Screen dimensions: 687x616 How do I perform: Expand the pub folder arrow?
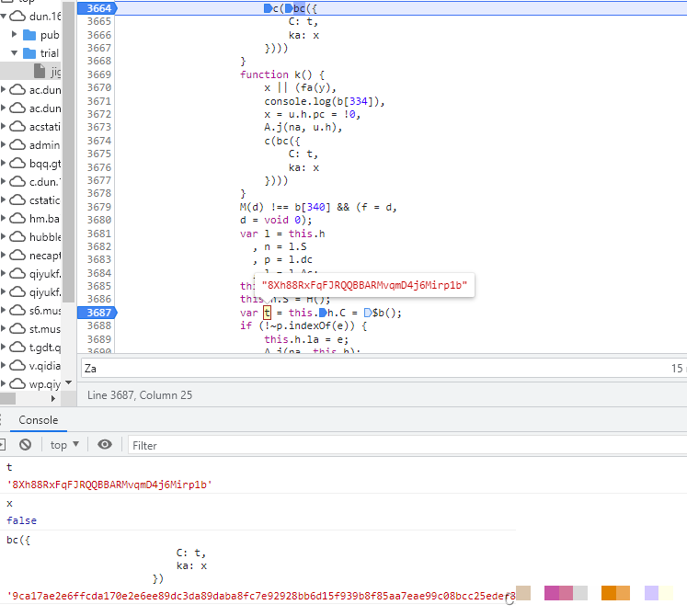15,35
